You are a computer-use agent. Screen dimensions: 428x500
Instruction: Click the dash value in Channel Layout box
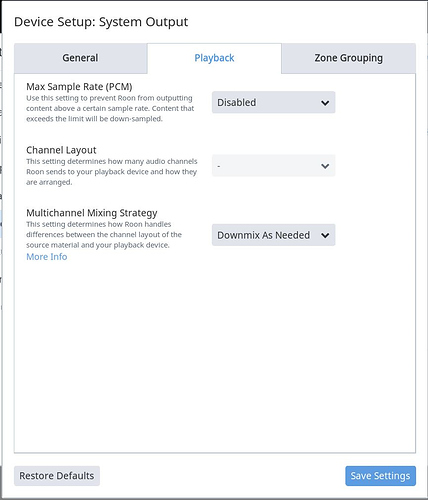tap(219, 166)
